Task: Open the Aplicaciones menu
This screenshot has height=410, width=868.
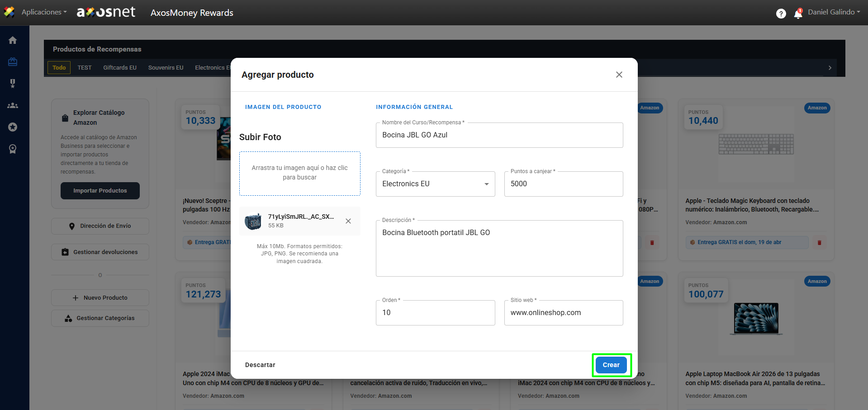Action: [x=44, y=12]
